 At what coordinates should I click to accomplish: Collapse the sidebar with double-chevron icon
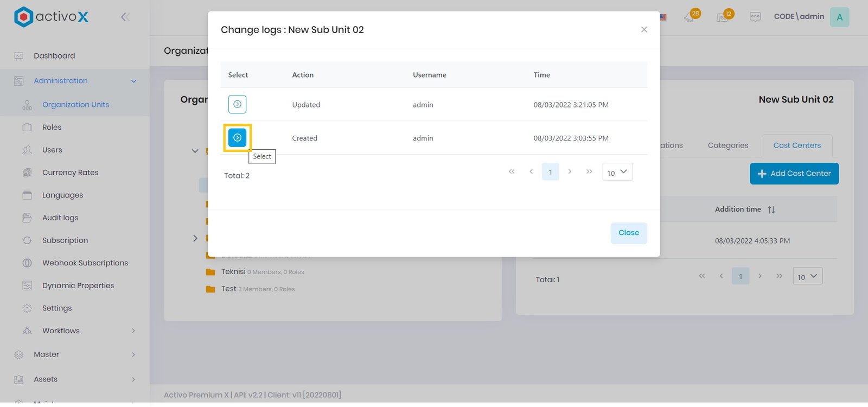tap(125, 17)
